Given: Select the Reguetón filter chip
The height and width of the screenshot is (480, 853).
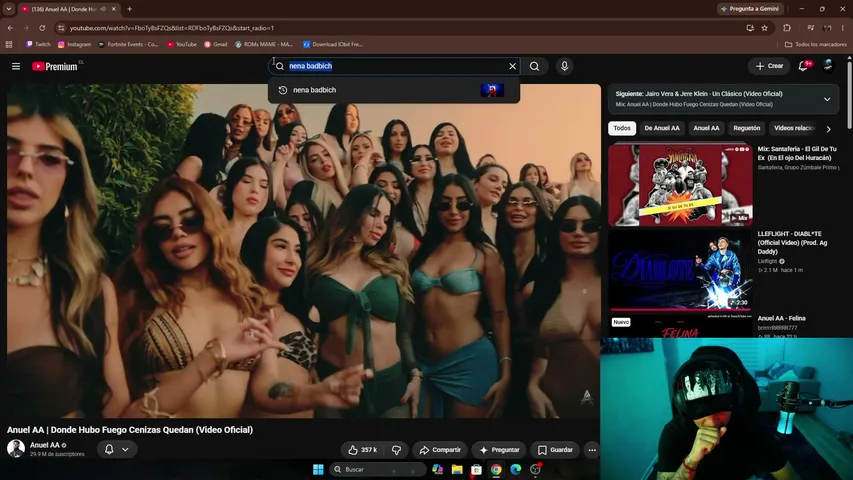Looking at the screenshot, I should coord(746,128).
